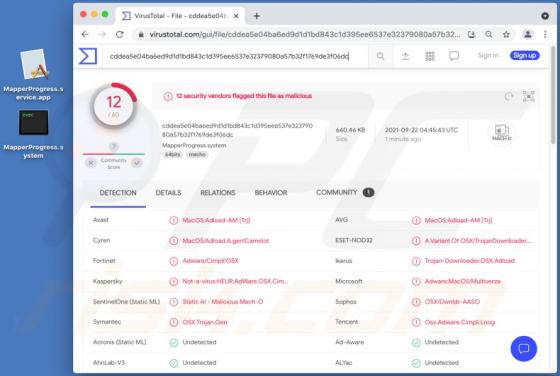Select the VirusTotal - File browser tab
Screen dimensions: 560x376
point(180,16)
